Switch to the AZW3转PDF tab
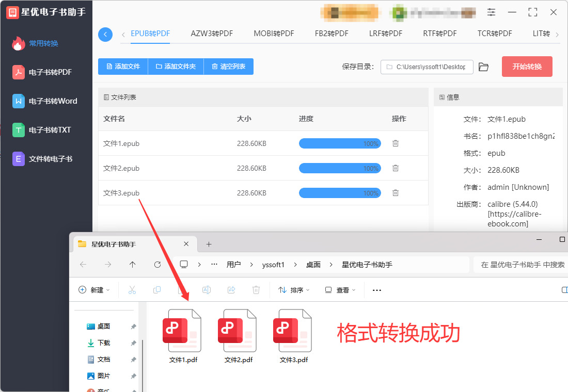Screen dimensions: 568x392 [212, 34]
